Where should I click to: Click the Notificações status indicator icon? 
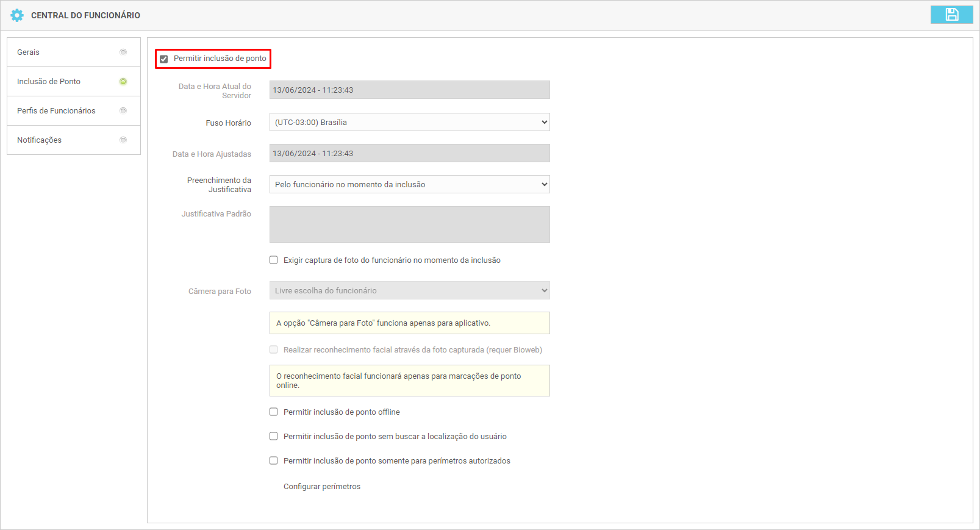(123, 140)
